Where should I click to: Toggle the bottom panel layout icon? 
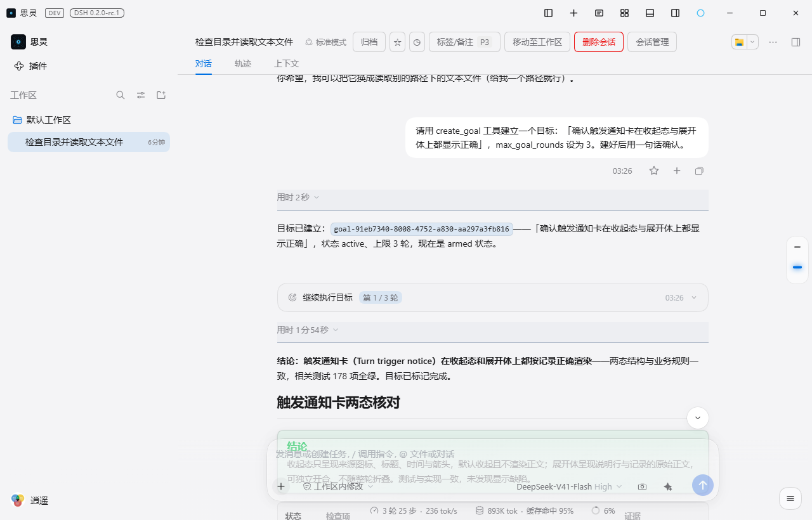point(650,13)
